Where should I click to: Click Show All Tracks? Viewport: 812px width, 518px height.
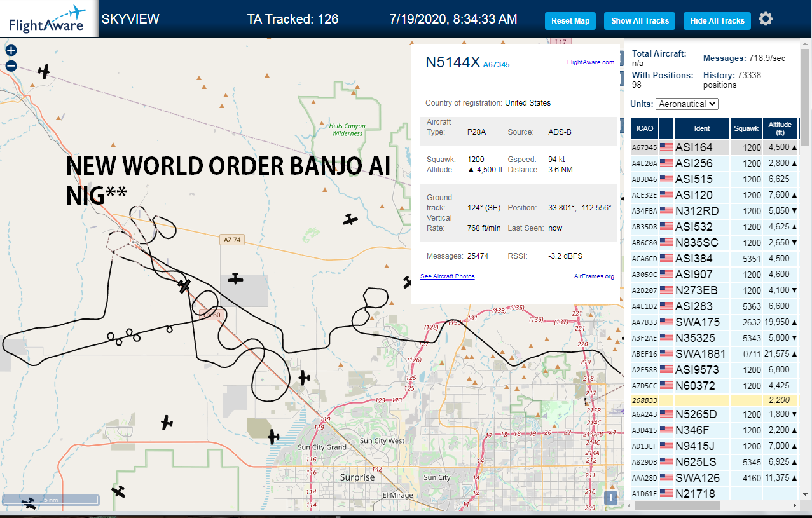tap(640, 21)
